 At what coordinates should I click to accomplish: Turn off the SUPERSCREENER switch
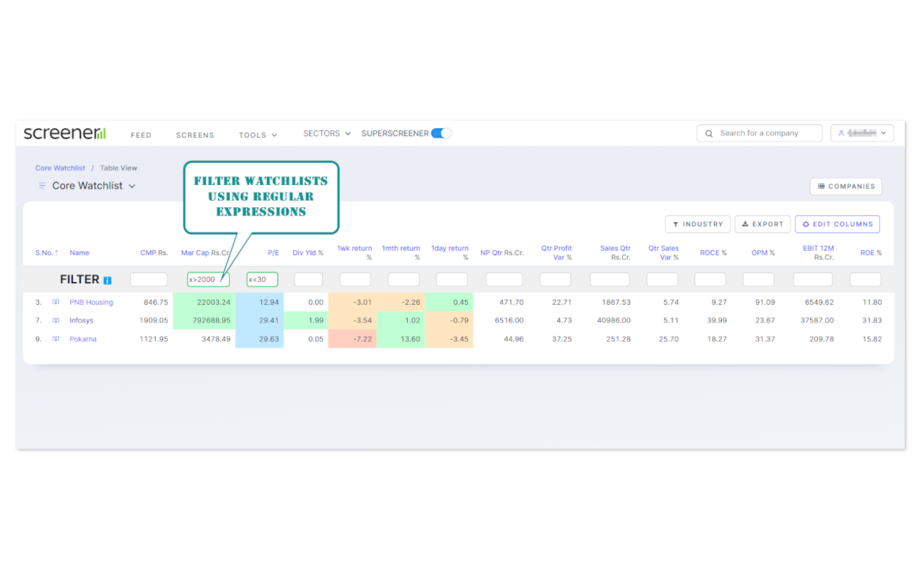coord(441,133)
